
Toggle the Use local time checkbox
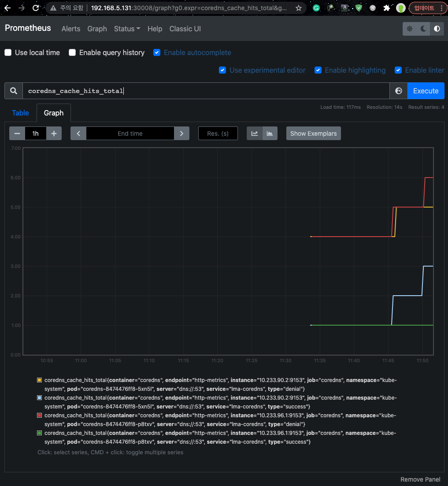click(8, 53)
